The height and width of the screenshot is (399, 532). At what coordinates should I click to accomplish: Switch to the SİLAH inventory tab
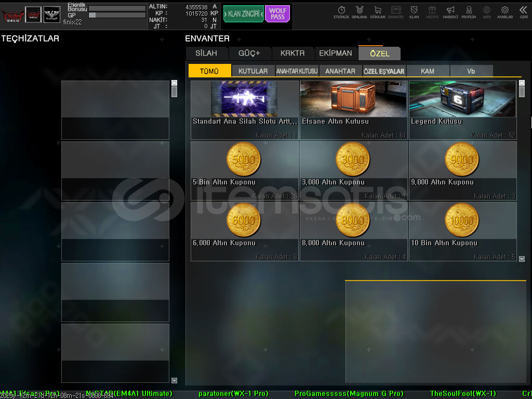[x=206, y=54]
